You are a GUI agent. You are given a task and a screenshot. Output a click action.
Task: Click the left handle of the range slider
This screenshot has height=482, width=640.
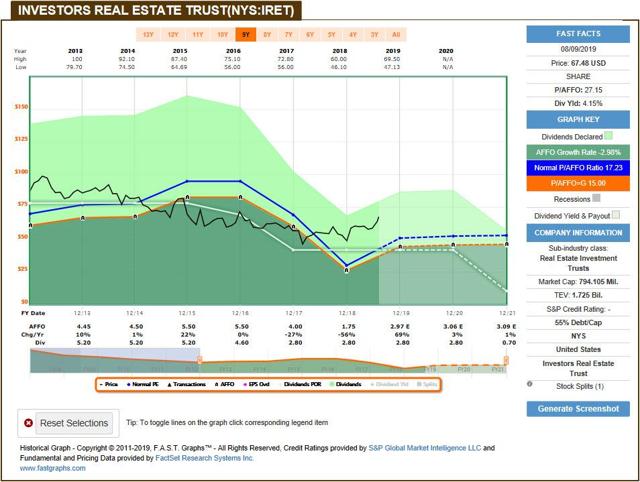point(200,360)
